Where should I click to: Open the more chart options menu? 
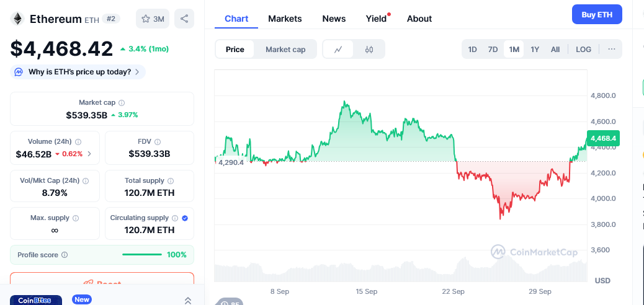612,50
